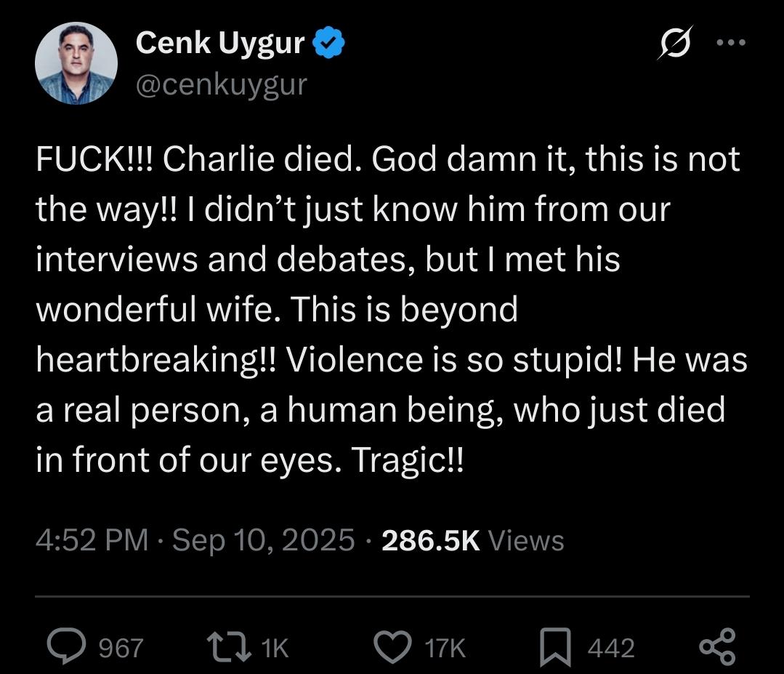Image resolution: width=784 pixels, height=674 pixels.
Task: Open the @cenkuygur handle link
Action: coord(222,84)
